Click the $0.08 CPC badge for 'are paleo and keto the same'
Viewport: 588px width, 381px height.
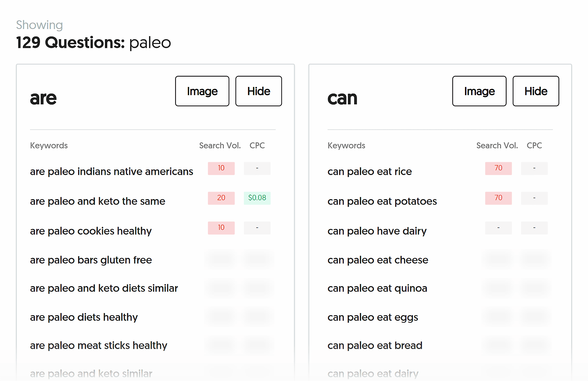[257, 198]
